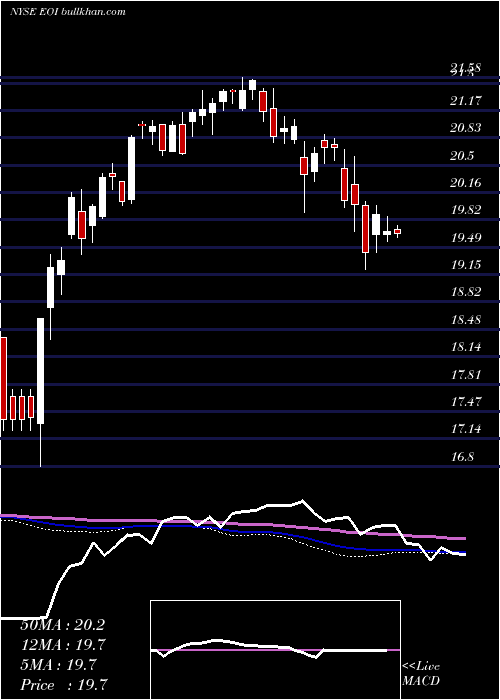500x700 pixels.
Task: Click the 18.48 price axis label
Action: [466, 320]
